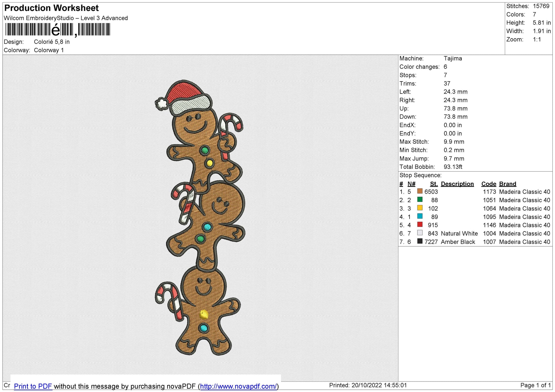
Task: Click the Code column header
Action: pos(489,184)
